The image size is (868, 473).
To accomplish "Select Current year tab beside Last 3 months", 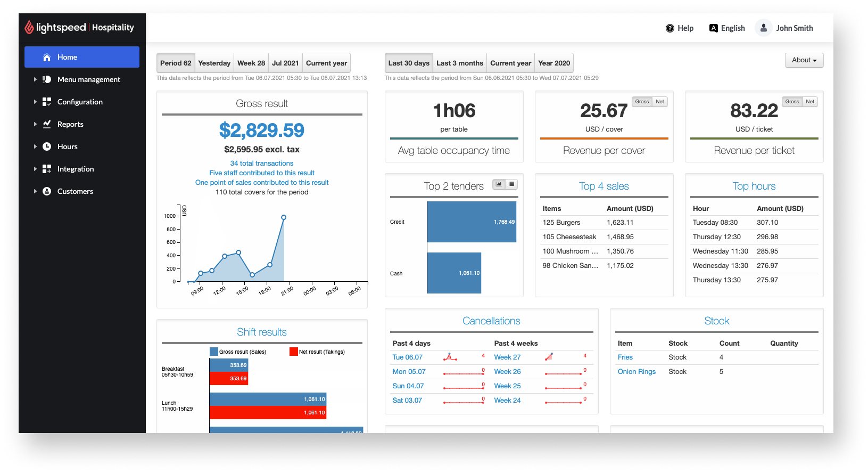I will click(x=510, y=63).
